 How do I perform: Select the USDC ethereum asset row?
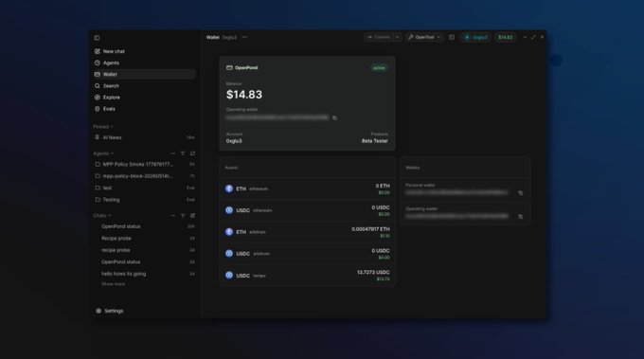tap(307, 210)
